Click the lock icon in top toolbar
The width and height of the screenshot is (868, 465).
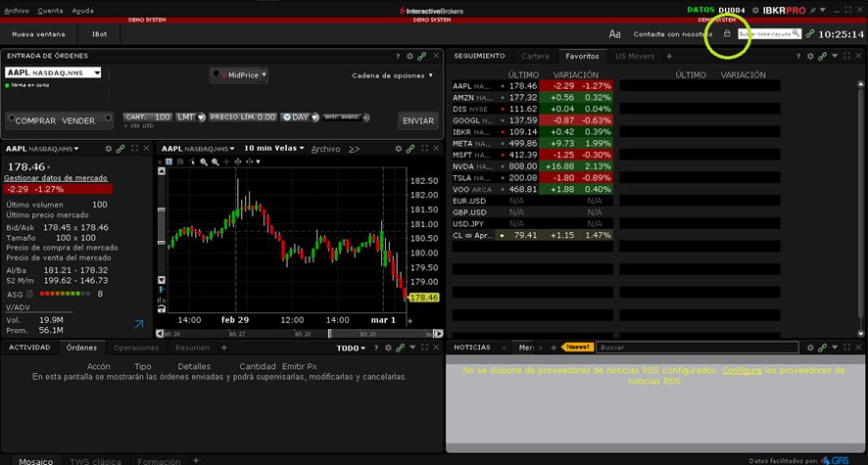(x=727, y=33)
